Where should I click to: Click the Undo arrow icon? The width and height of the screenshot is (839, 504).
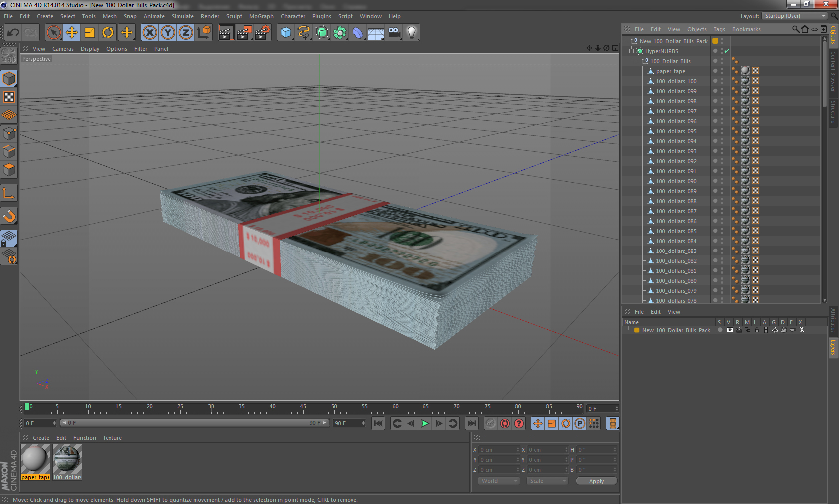(13, 33)
